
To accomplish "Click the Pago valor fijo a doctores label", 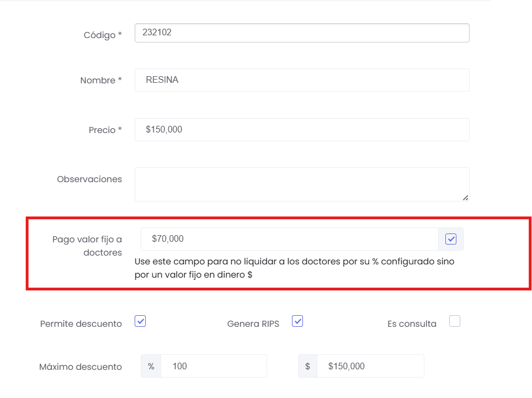I will click(87, 246).
